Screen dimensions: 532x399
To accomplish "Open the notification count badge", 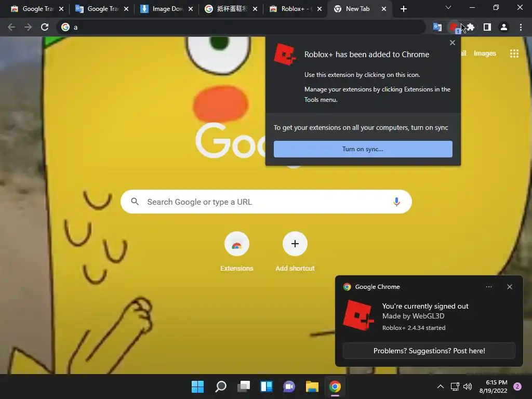I will pos(517,387).
